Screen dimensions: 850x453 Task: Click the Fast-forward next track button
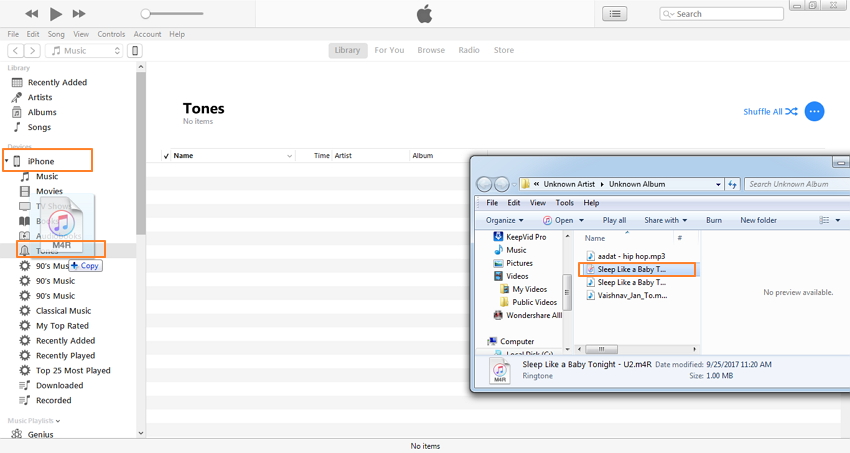click(79, 14)
